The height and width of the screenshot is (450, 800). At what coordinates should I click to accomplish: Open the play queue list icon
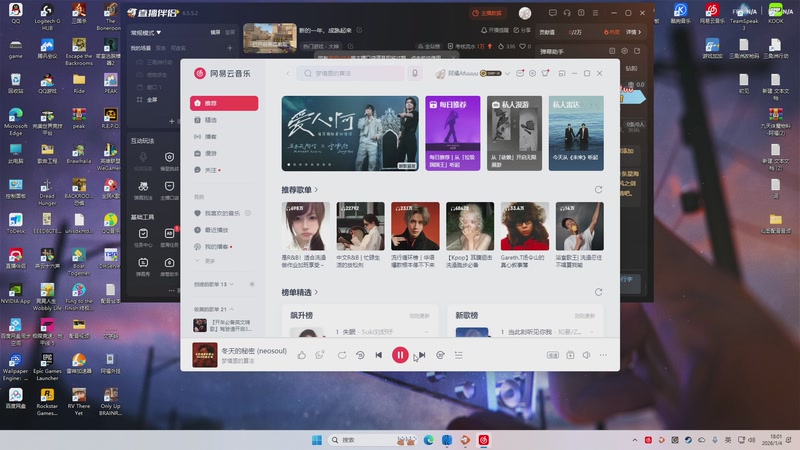tap(459, 355)
